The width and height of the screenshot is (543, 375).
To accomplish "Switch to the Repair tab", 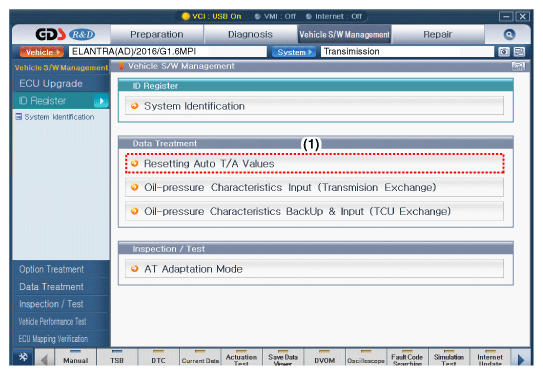I will click(438, 34).
